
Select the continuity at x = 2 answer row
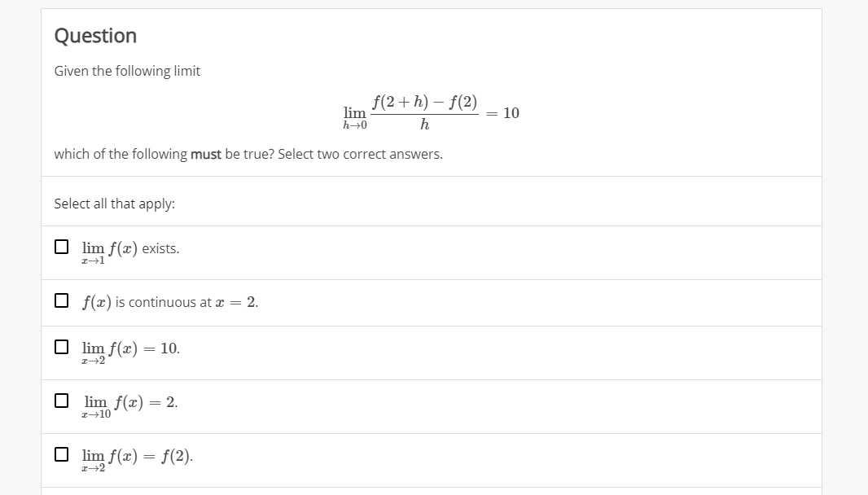coord(407,302)
